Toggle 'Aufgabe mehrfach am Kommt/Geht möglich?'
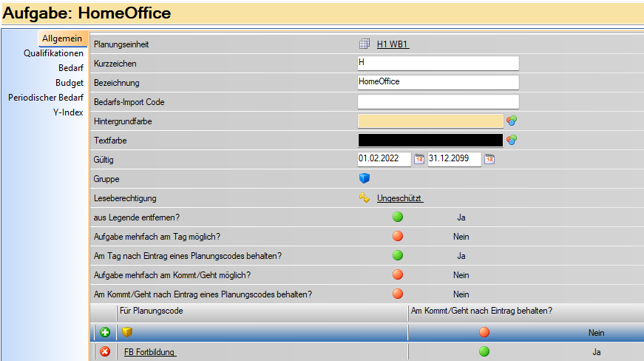Viewport: 644px width, 361px height. (398, 275)
